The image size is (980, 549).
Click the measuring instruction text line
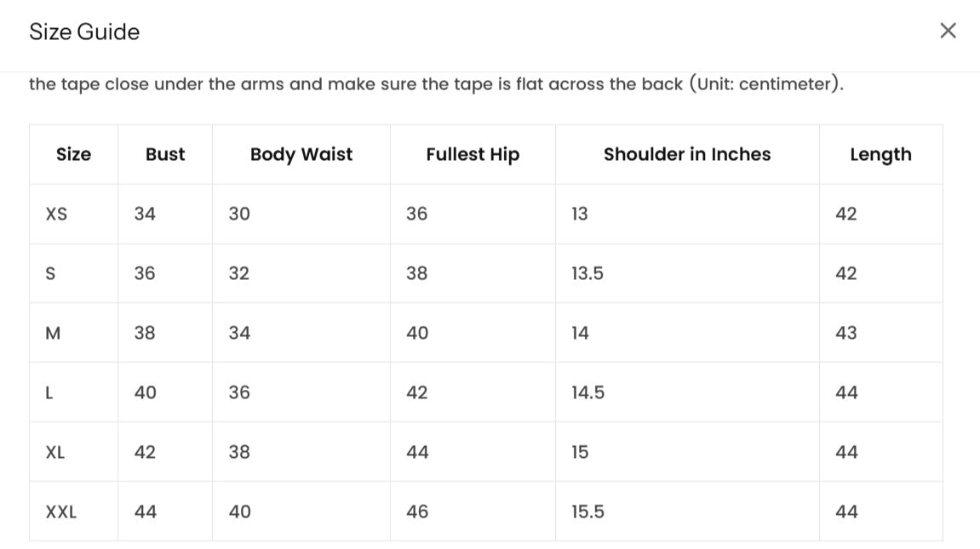click(436, 85)
